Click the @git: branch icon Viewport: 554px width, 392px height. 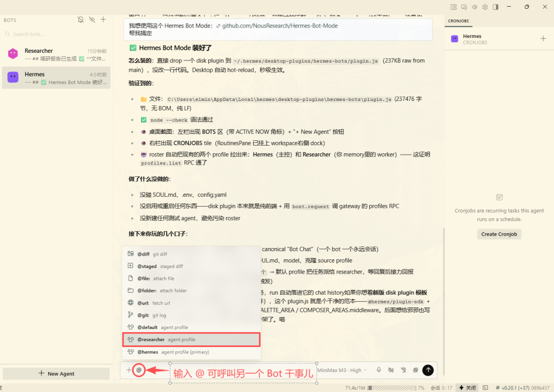pos(130,315)
